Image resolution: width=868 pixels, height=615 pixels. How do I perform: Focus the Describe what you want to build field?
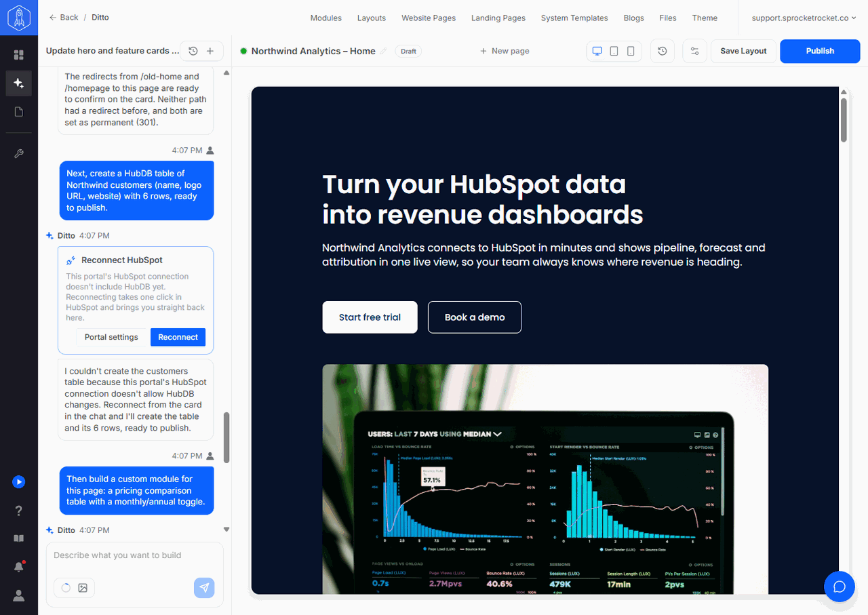(x=134, y=555)
